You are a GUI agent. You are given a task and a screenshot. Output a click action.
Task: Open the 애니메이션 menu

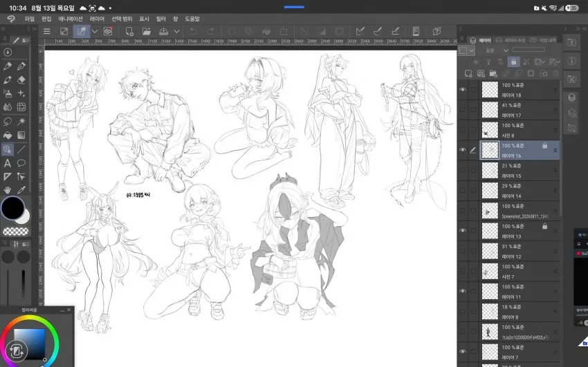(x=71, y=19)
